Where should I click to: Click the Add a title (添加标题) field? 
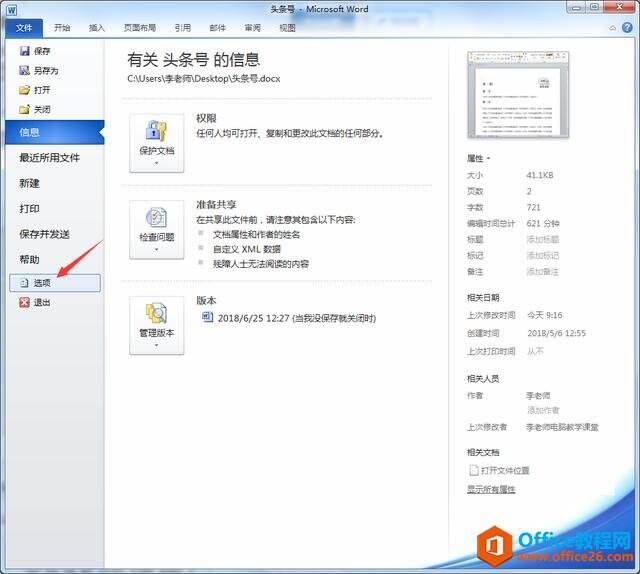(x=543, y=239)
